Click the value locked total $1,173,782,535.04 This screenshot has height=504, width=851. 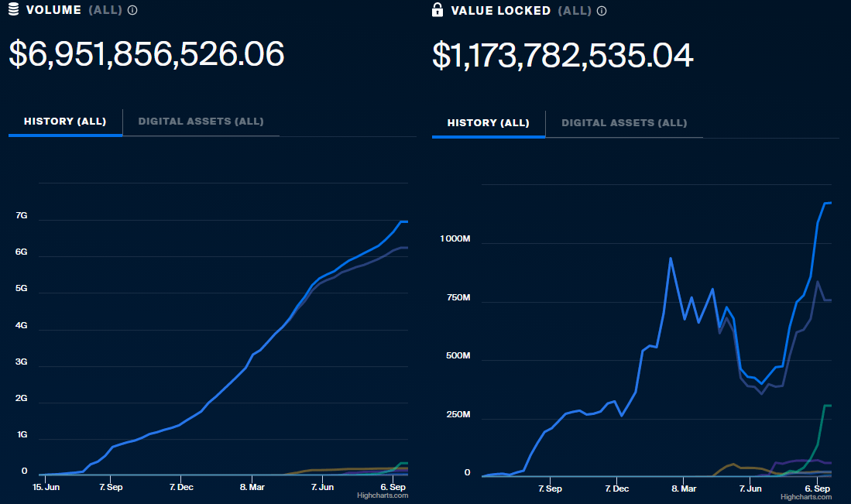pos(562,56)
